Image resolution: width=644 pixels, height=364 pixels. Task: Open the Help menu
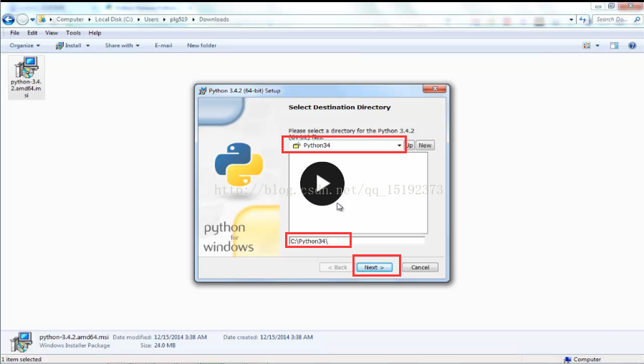95,33
